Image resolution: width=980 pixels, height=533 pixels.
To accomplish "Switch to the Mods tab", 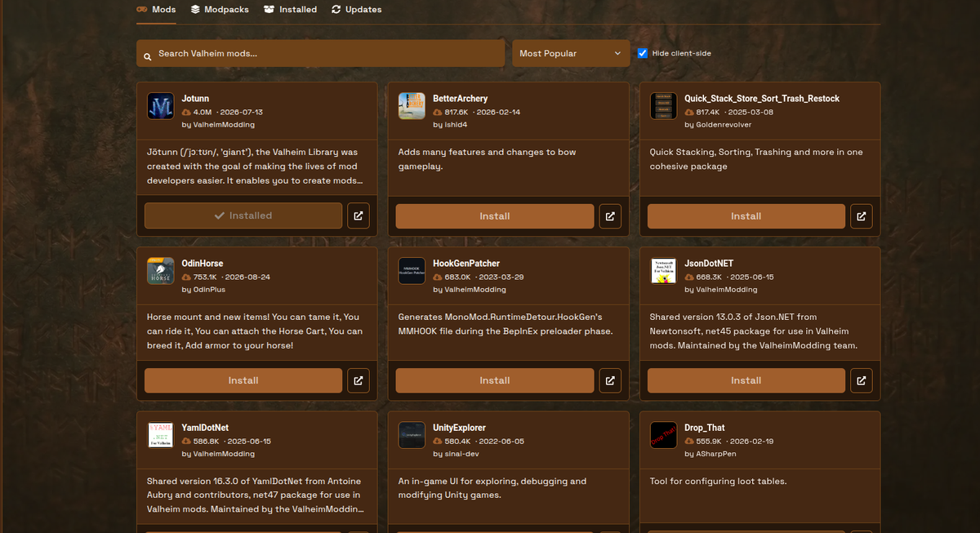I will 156,10.
